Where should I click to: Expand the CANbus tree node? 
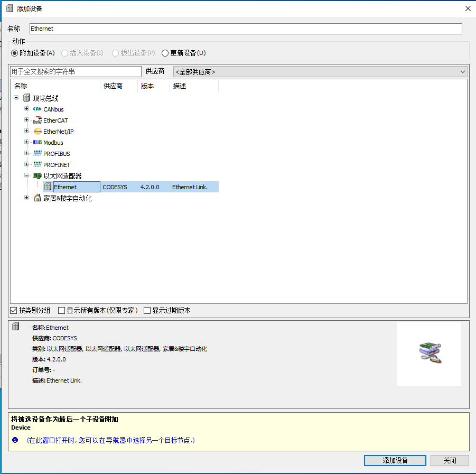[x=27, y=109]
